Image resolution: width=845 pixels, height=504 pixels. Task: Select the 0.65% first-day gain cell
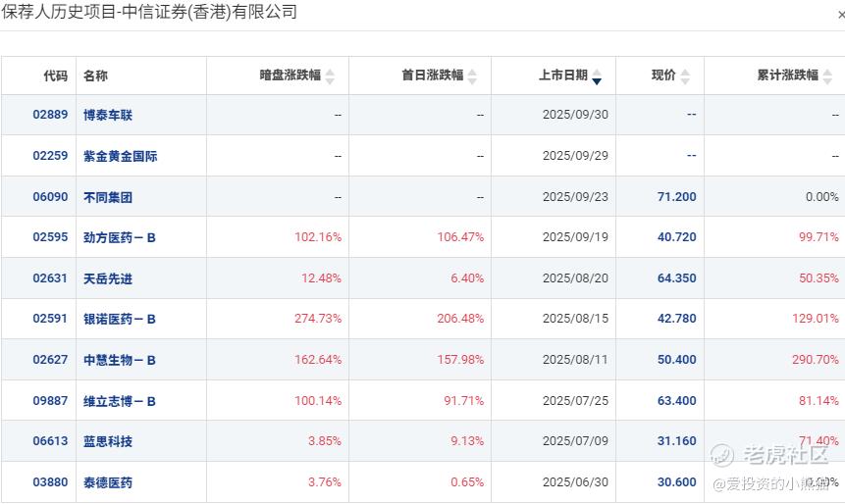tap(467, 482)
